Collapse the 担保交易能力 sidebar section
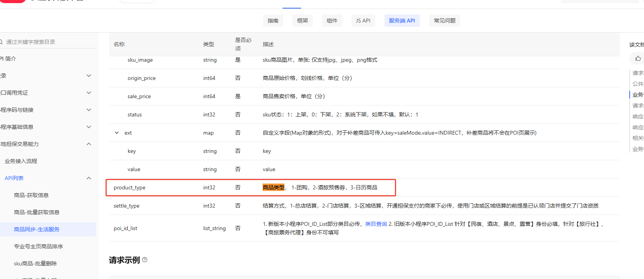The image size is (644, 279). [89, 144]
